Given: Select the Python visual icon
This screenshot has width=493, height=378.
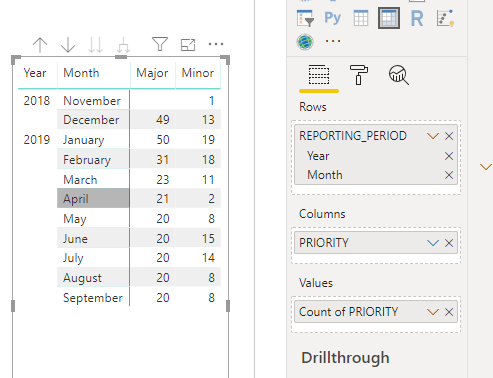Looking at the screenshot, I should pos(332,18).
